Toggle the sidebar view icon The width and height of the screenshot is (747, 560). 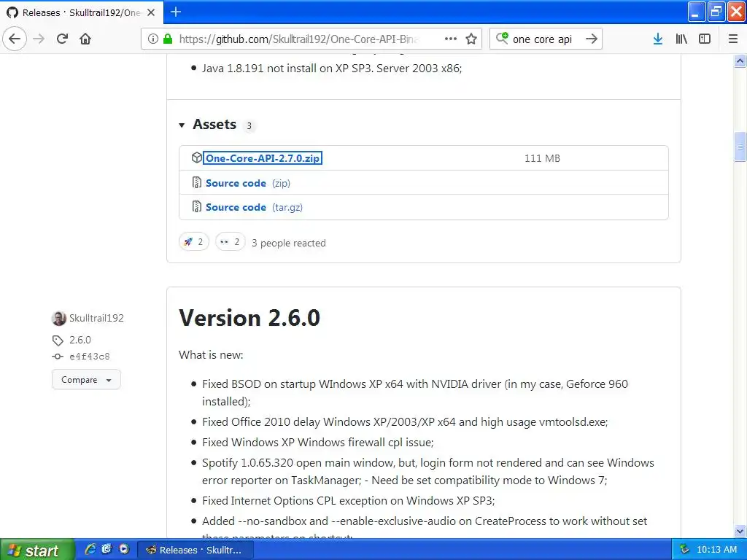tap(705, 39)
